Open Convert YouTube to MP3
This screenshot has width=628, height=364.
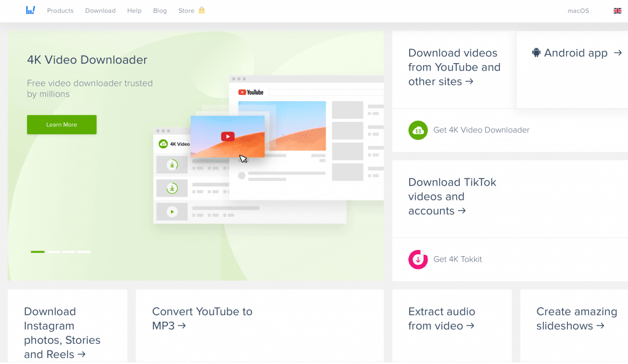(x=202, y=319)
